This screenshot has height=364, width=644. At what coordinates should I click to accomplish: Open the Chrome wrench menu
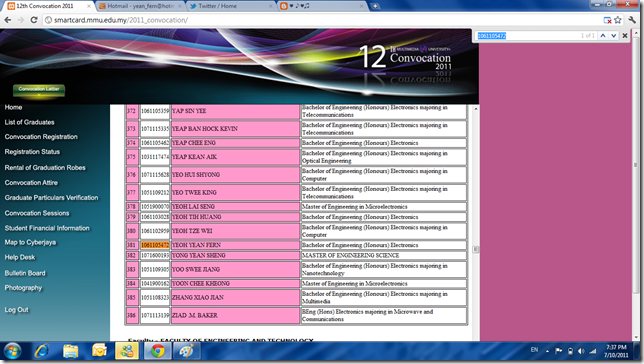[632, 20]
